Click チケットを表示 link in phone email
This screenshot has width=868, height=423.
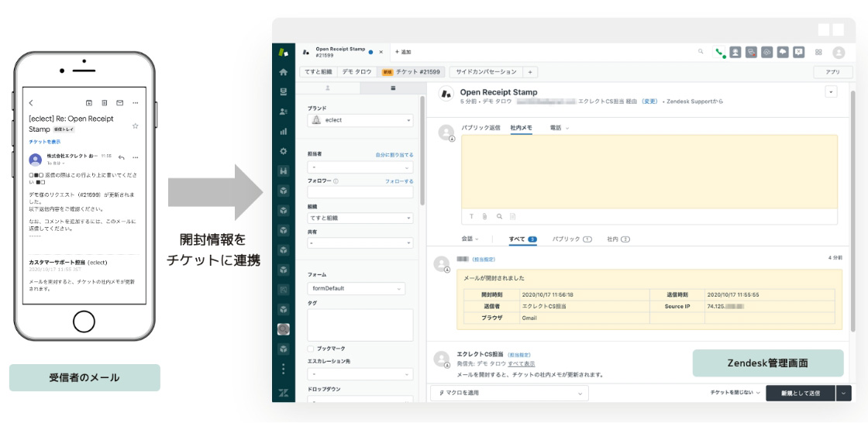pos(45,142)
